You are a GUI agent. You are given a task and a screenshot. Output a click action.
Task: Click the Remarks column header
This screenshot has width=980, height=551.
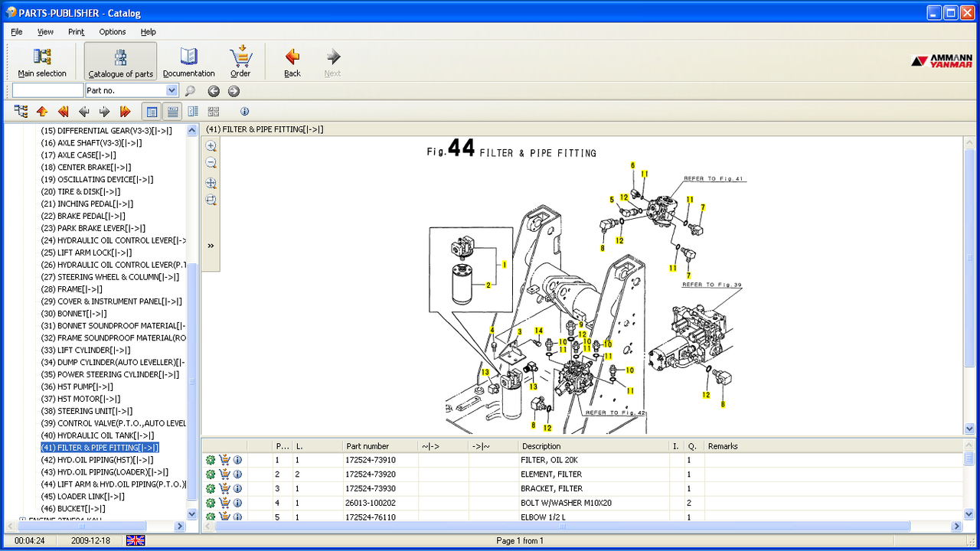tap(833, 446)
